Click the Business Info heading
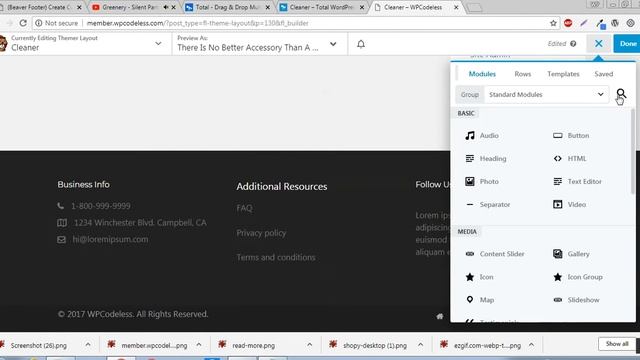Screen dimensions: 640x360 point(83,184)
